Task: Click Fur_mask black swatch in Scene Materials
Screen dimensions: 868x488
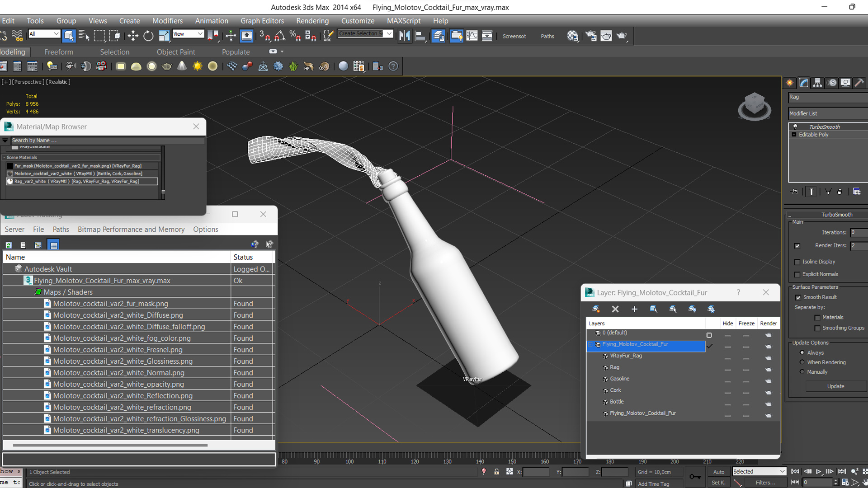Action: tap(10, 166)
